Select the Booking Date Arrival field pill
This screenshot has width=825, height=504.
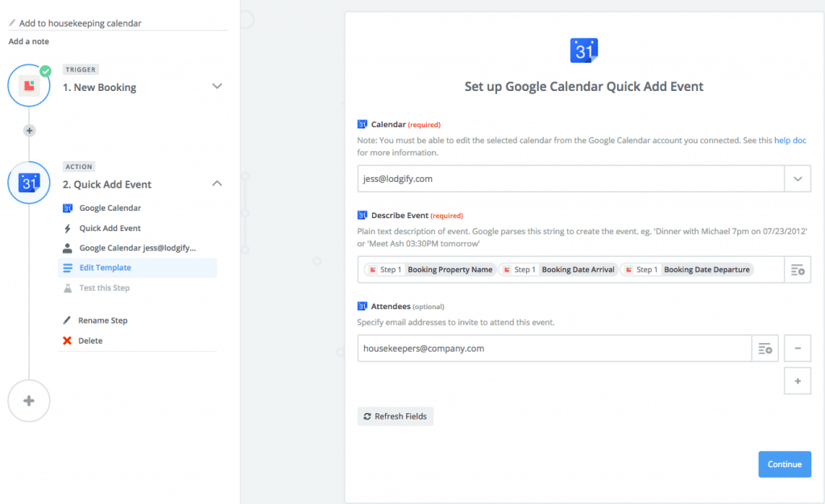tap(558, 270)
